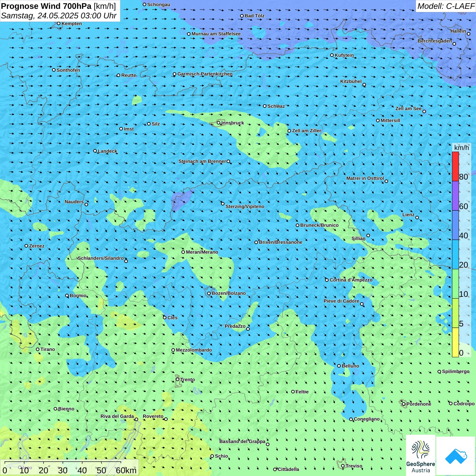Click the Kitzbühel city label
The height and width of the screenshot is (476, 476).
351,81
